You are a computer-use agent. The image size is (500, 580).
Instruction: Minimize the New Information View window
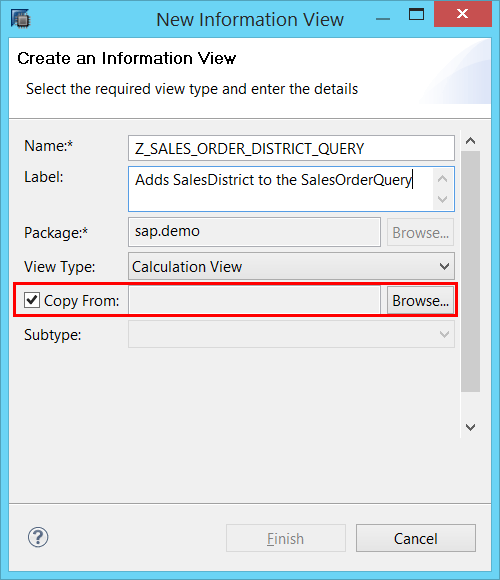(x=383, y=18)
